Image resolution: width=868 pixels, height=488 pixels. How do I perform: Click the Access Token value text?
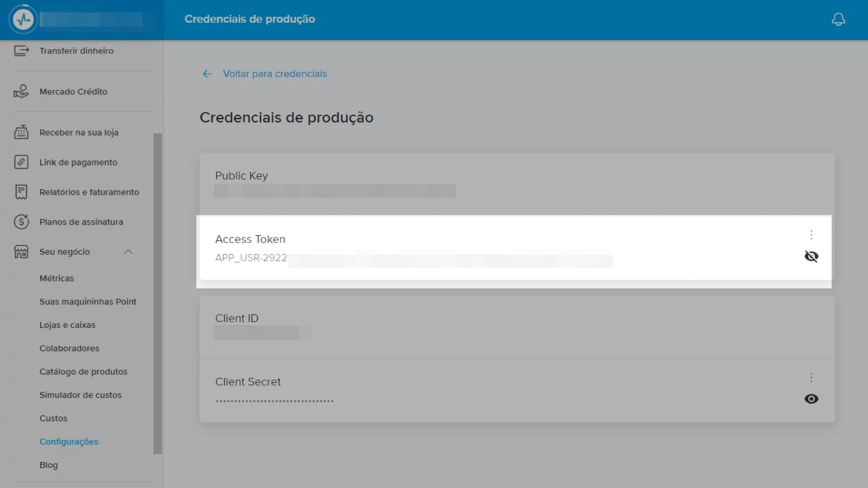[251, 258]
